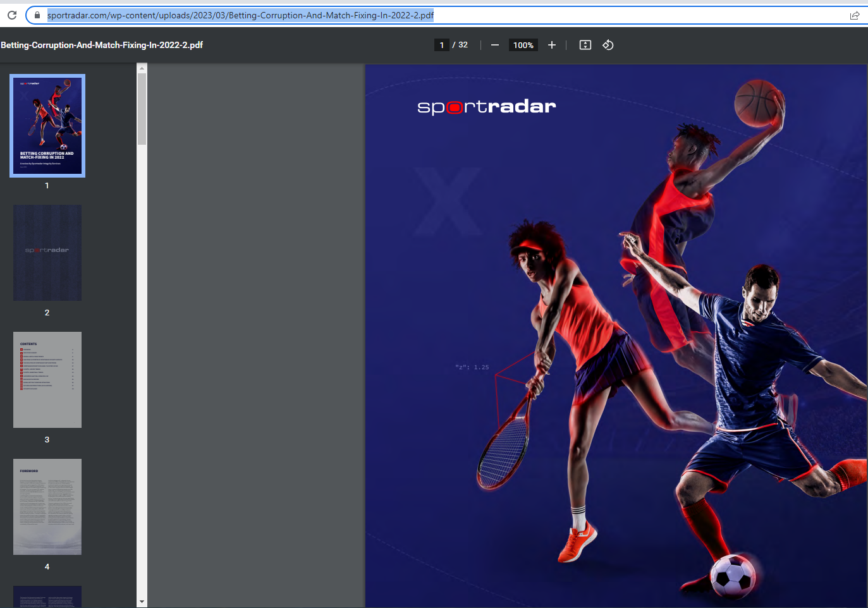Edit the 100% zoom level field
This screenshot has height=608, width=868.
tap(523, 45)
